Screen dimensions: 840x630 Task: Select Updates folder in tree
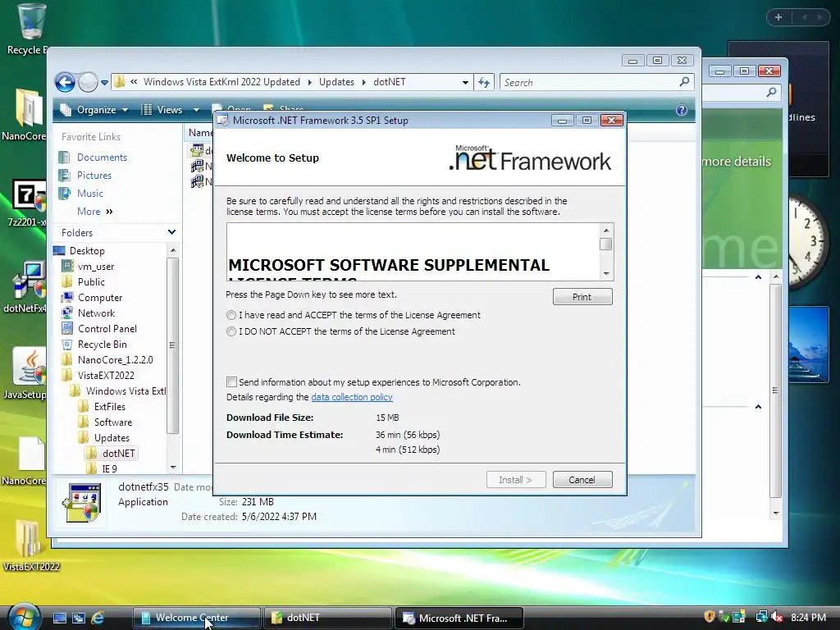pyautogui.click(x=112, y=438)
